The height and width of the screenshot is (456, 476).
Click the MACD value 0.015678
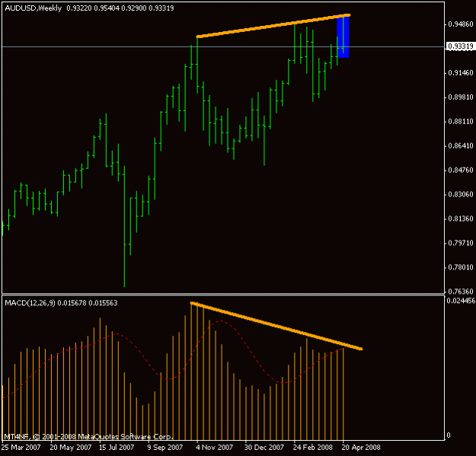click(x=72, y=303)
